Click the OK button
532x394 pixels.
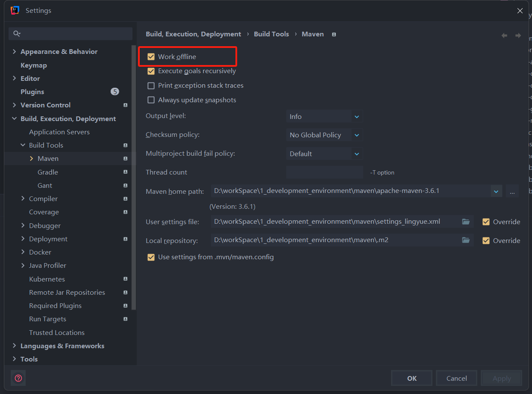pos(411,378)
